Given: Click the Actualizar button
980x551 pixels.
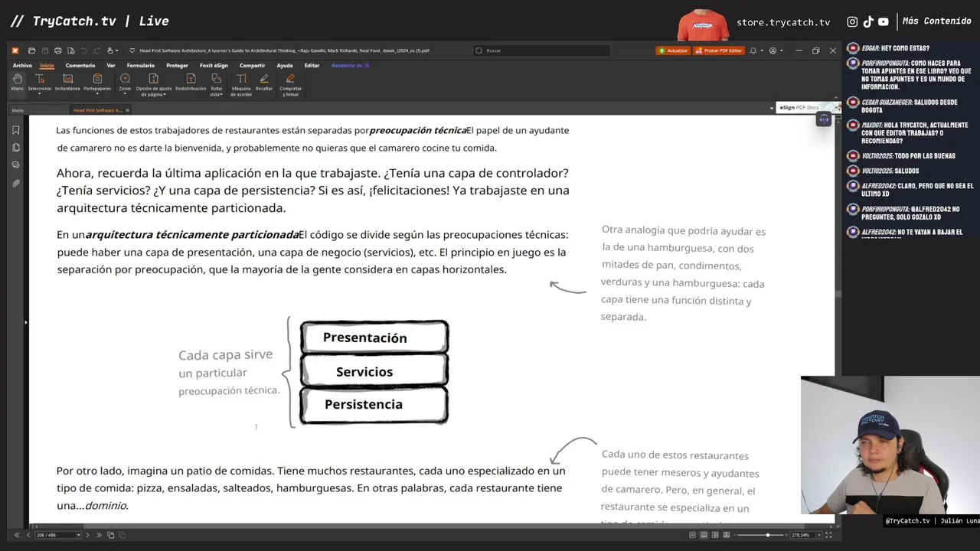Looking at the screenshot, I should point(673,51).
